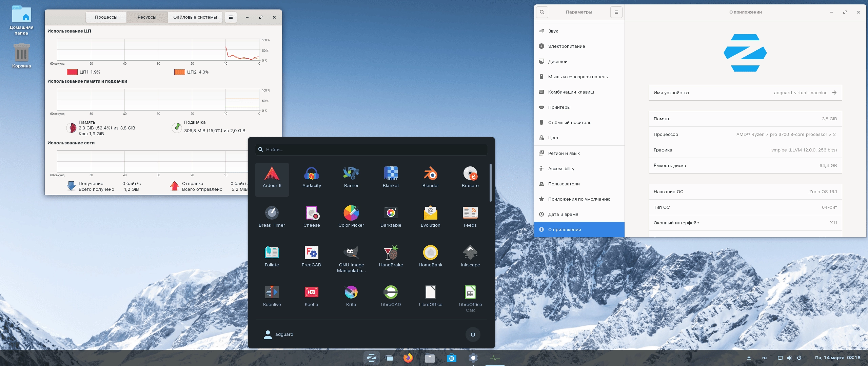Open the keyboard layout ru indicator
Screen dimensions: 868x366
(764, 358)
